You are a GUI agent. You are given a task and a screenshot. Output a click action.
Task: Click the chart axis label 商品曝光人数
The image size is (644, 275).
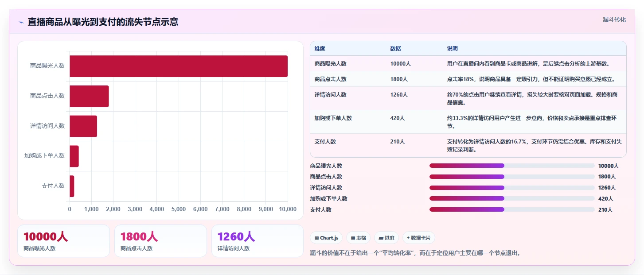pos(47,66)
